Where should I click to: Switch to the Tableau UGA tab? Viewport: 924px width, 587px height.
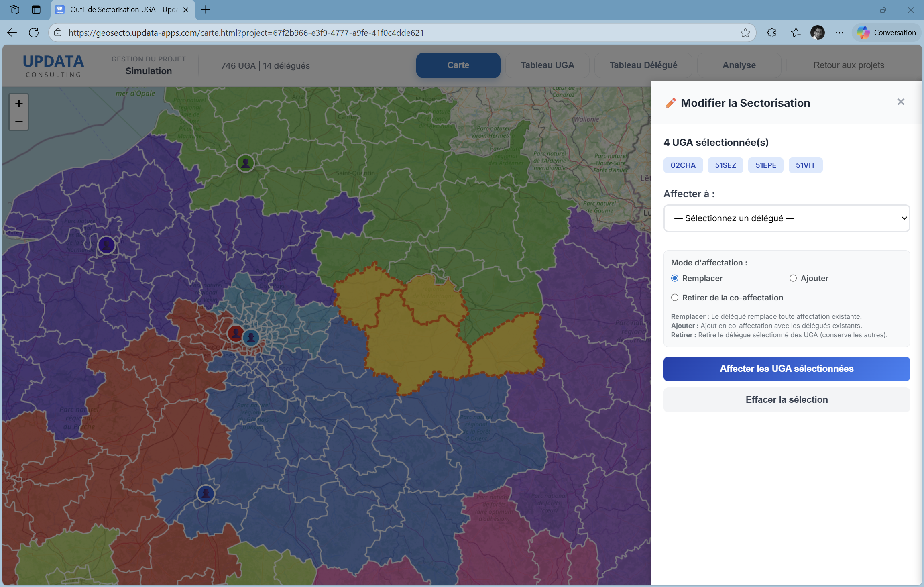click(x=547, y=65)
